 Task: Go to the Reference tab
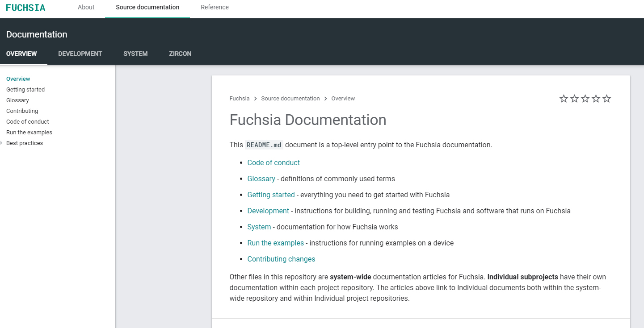tap(215, 7)
